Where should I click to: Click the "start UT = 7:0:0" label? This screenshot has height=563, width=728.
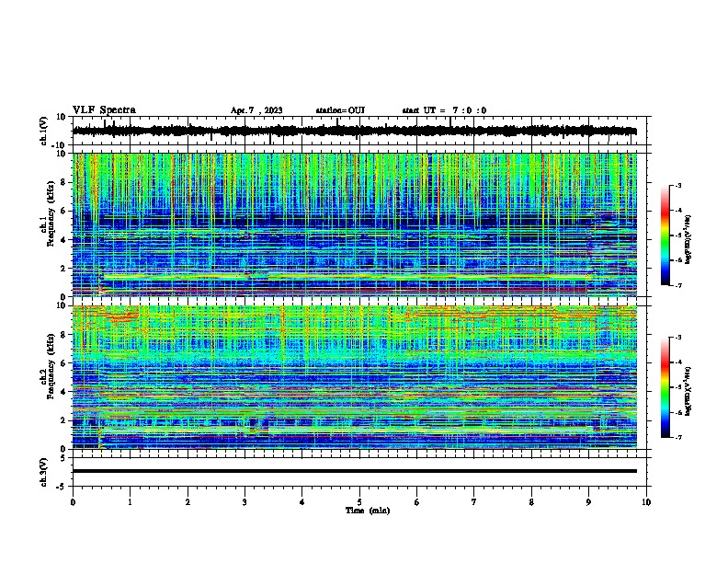click(x=444, y=110)
